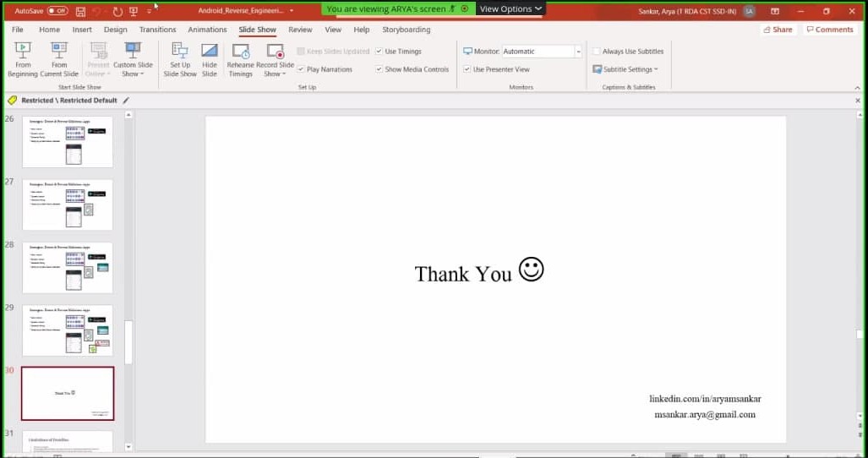Open Custom Slide Show menu
This screenshot has width=868, height=458.
tap(133, 59)
